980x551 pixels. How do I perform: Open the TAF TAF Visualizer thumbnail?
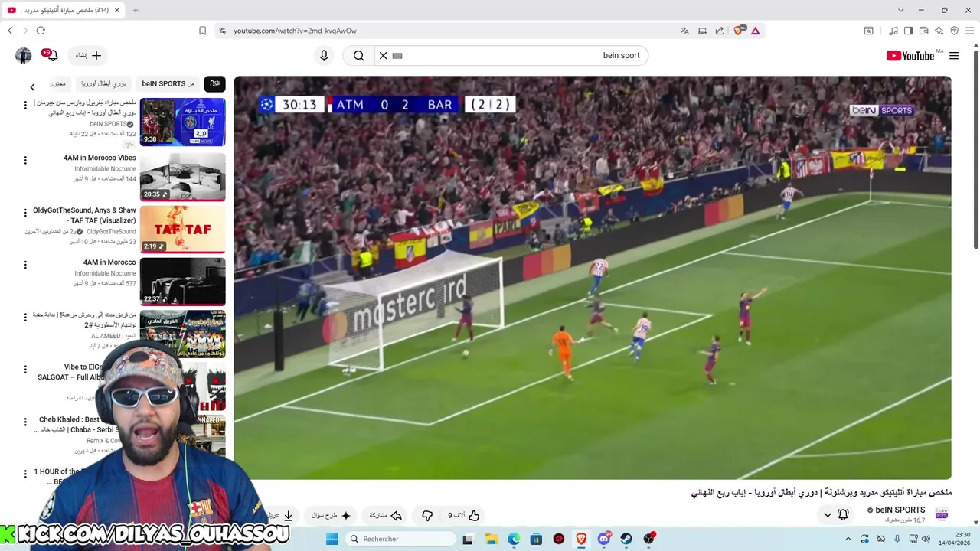tap(182, 229)
